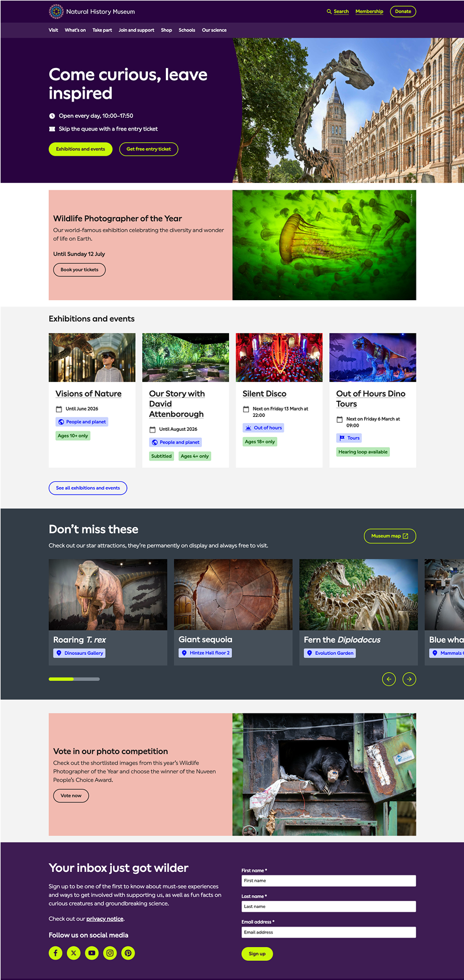This screenshot has width=464, height=980.
Task: Open Facebook social media icon
Action: pos(56,953)
